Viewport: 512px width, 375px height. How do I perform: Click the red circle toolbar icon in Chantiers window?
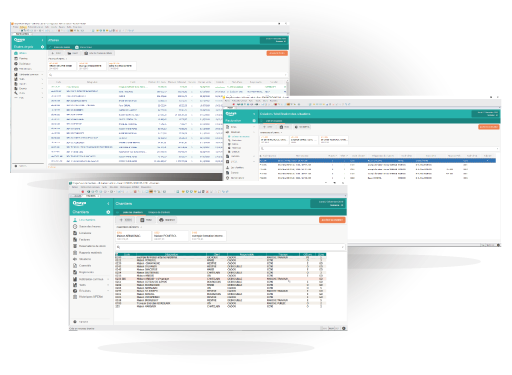[x=83, y=192]
